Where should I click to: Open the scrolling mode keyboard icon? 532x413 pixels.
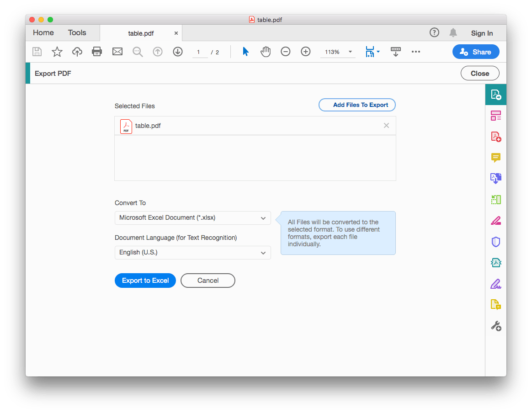click(x=396, y=52)
